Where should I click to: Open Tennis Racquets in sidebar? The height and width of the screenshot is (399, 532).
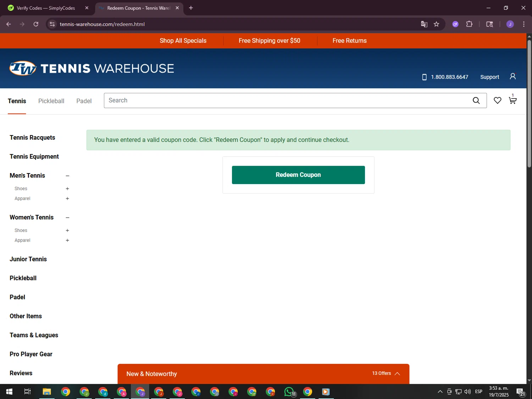click(x=32, y=138)
